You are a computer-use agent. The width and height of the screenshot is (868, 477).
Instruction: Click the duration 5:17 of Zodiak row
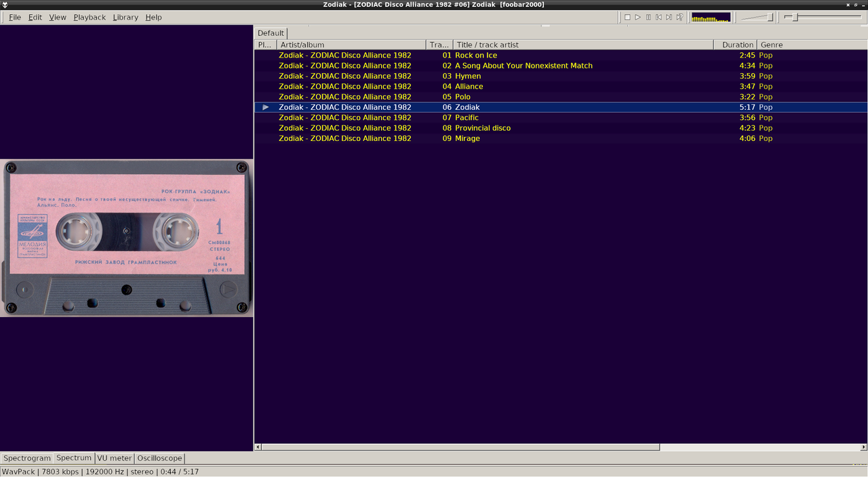747,107
